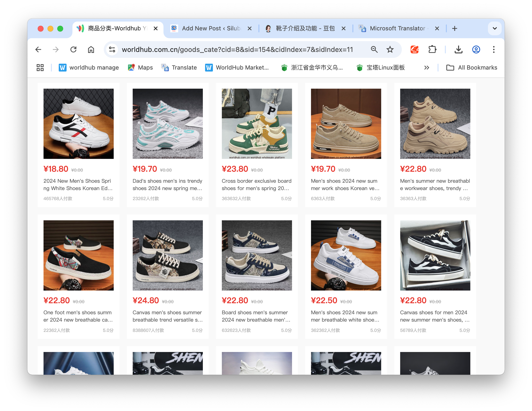
Task: Click the zoom magnifier icon in address bar
Action: (374, 50)
